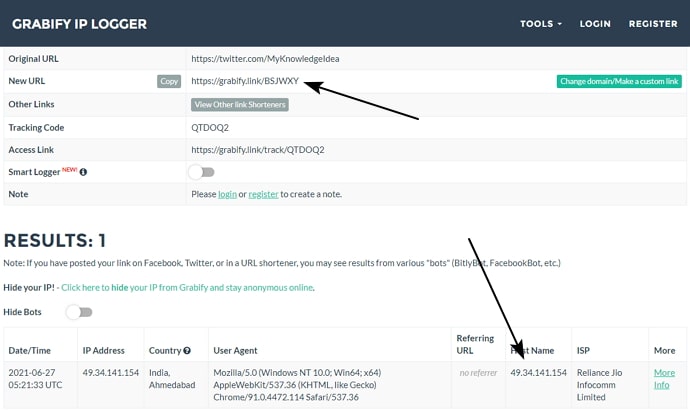Click the Grabify IP Logger logo
The width and height of the screenshot is (690, 412).
80,24
